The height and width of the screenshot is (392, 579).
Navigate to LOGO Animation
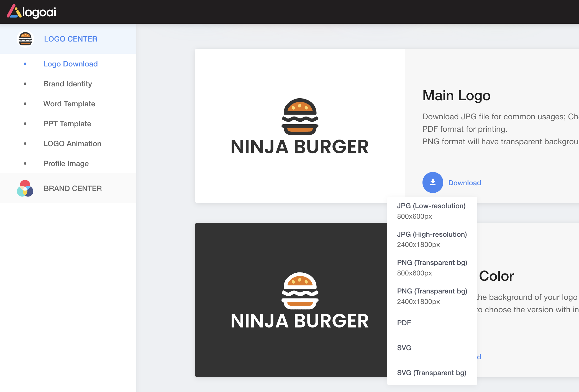(72, 144)
